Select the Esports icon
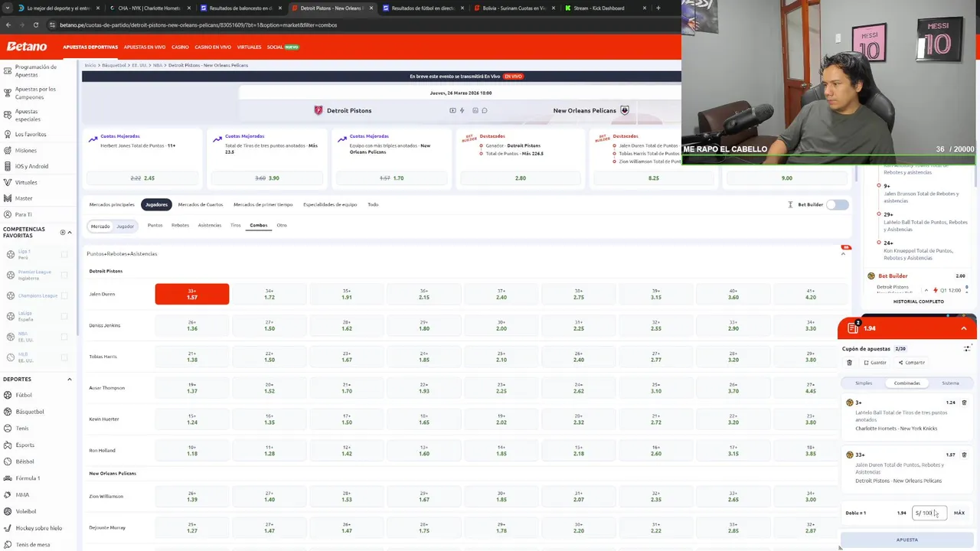Image resolution: width=980 pixels, height=551 pixels. click(x=7, y=445)
